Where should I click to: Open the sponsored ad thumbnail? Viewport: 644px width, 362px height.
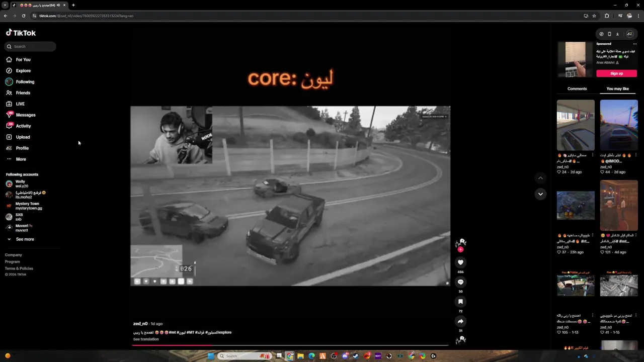pyautogui.click(x=575, y=59)
